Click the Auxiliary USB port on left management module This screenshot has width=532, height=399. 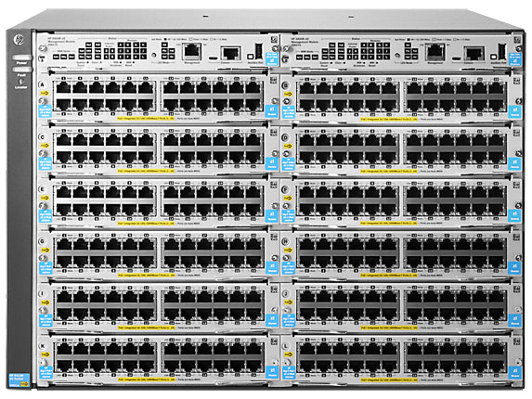(258, 52)
